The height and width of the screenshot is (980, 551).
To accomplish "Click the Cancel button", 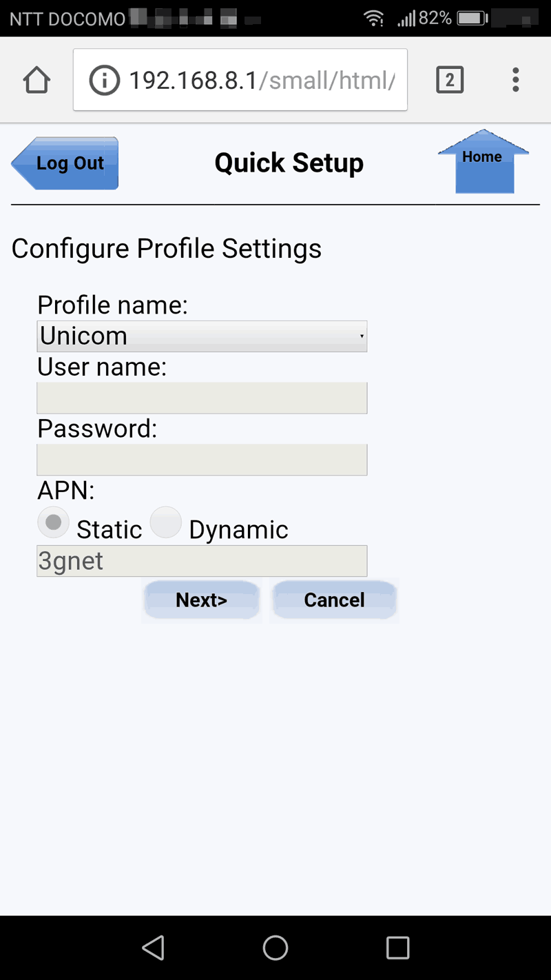I will pos(334,600).
